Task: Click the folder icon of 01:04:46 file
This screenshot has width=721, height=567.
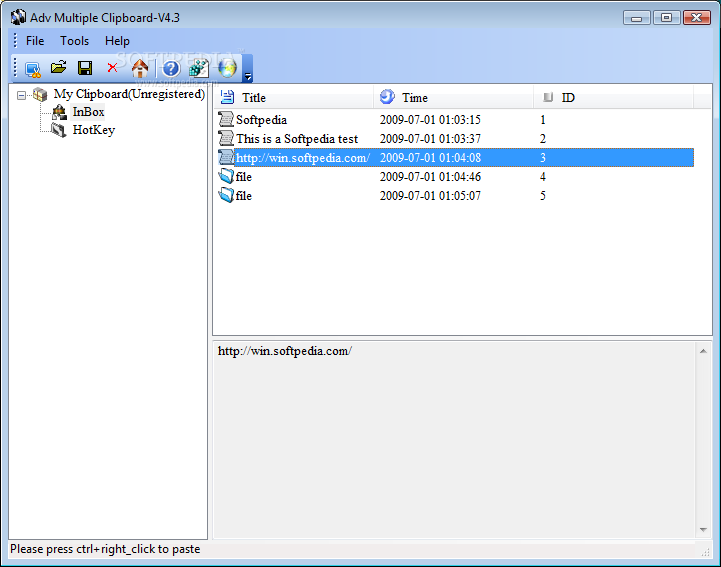Action: (x=226, y=176)
